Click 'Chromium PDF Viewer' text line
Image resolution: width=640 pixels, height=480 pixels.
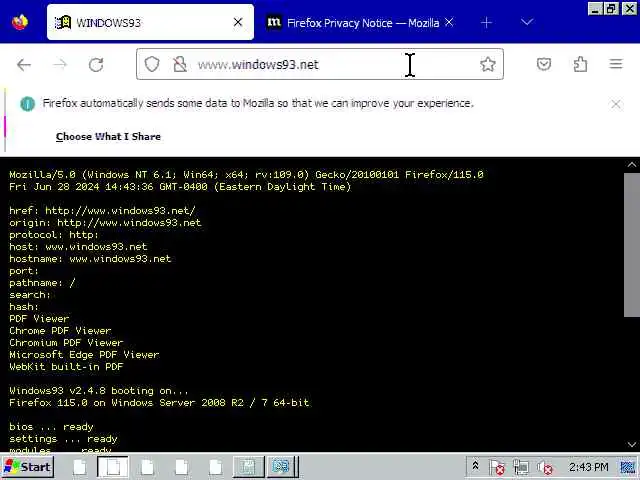[66, 343]
